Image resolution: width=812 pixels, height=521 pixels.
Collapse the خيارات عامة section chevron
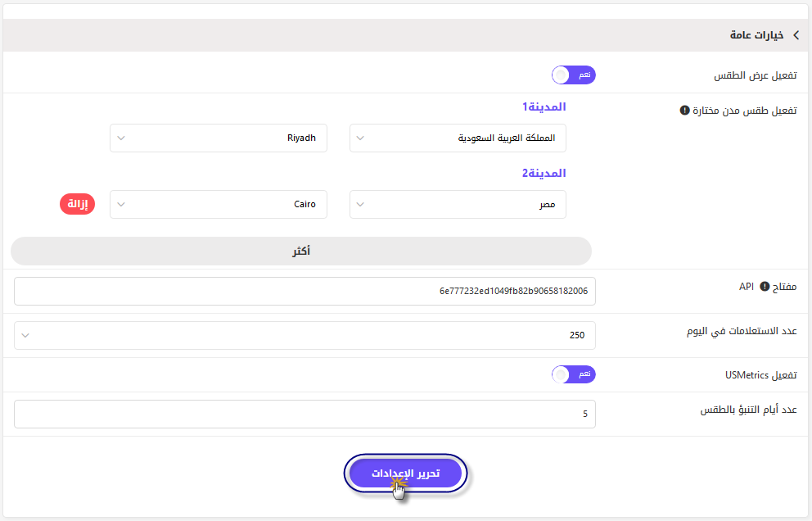pos(796,35)
